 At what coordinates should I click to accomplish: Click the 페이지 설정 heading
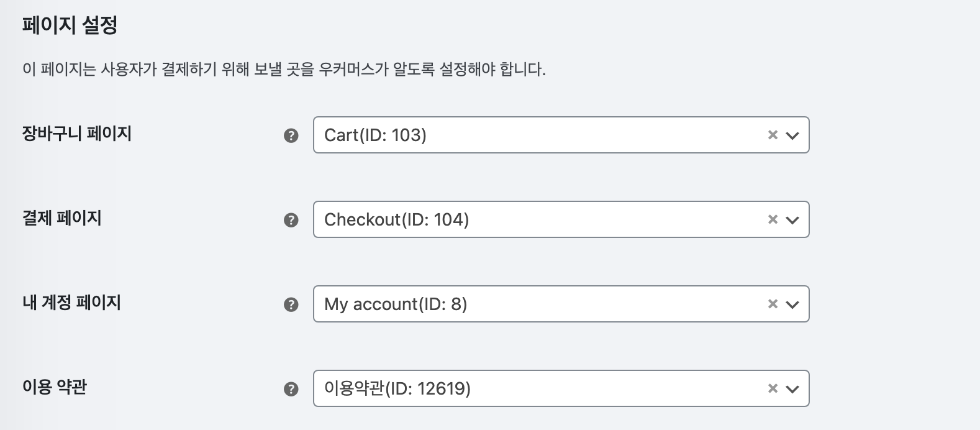pos(70,25)
